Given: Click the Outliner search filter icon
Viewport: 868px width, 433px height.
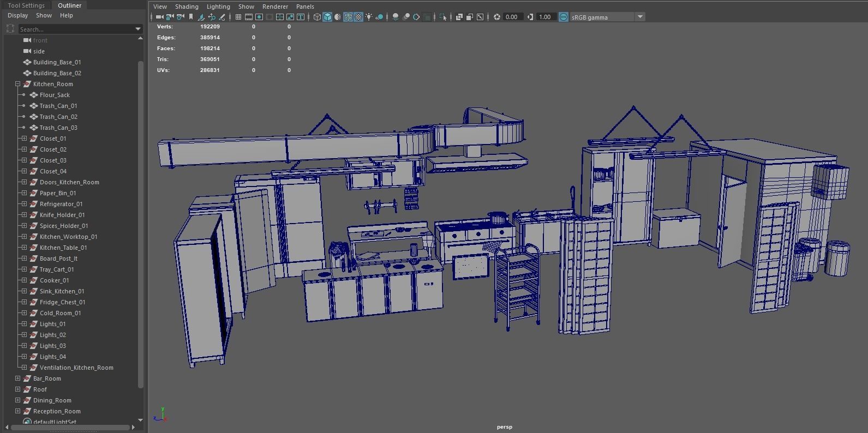Looking at the screenshot, I should coord(10,29).
